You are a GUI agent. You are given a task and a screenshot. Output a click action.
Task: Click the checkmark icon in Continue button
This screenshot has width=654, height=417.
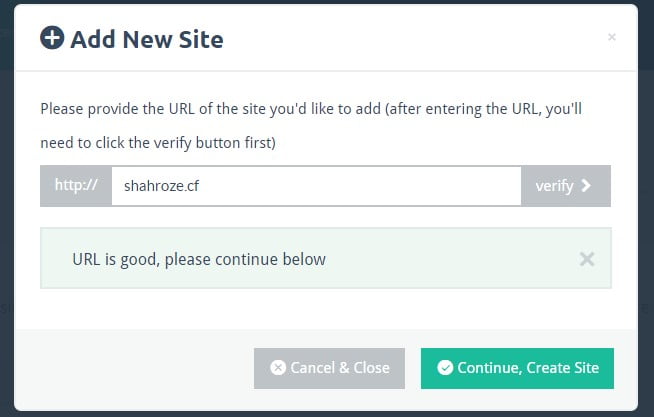point(445,368)
